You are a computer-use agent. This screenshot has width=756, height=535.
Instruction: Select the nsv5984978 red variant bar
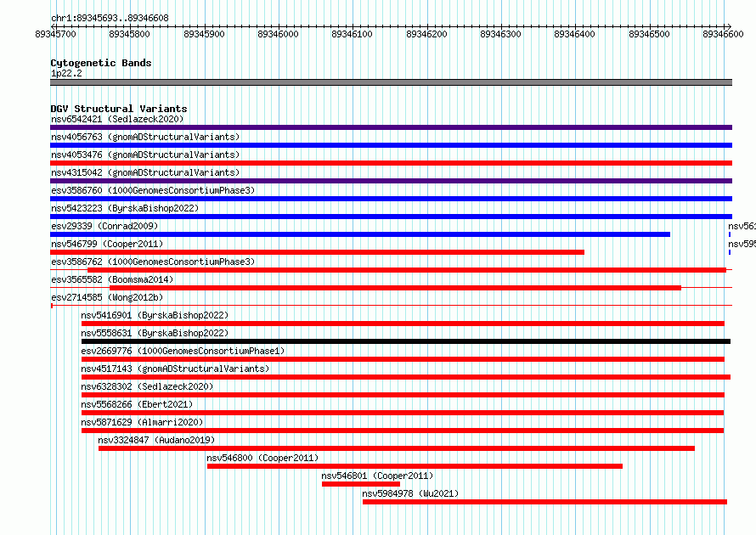coord(544,502)
